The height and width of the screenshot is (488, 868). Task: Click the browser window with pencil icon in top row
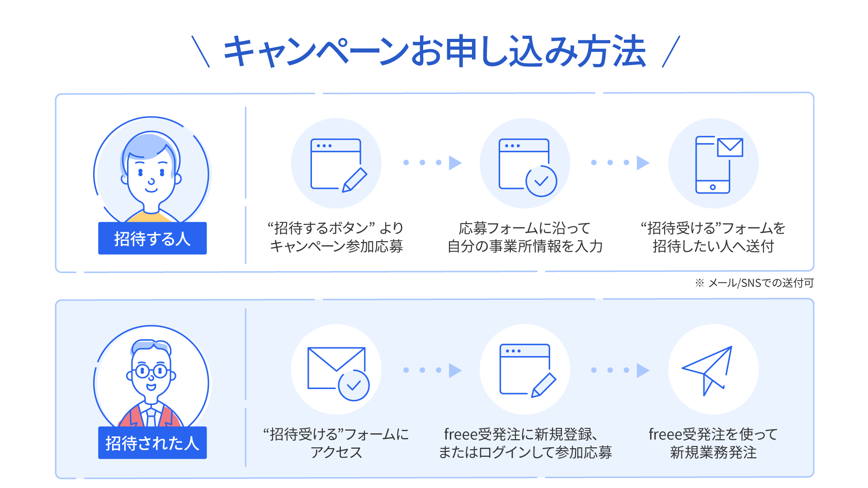click(339, 165)
